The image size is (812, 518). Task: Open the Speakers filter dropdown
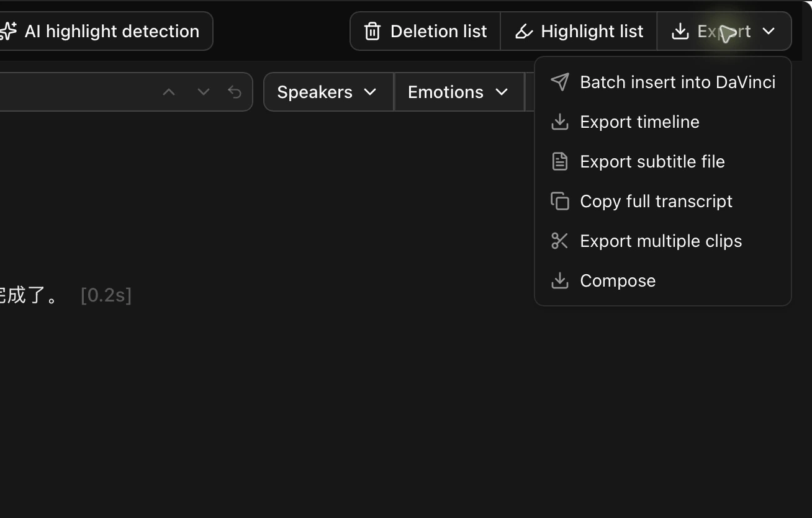(x=328, y=92)
